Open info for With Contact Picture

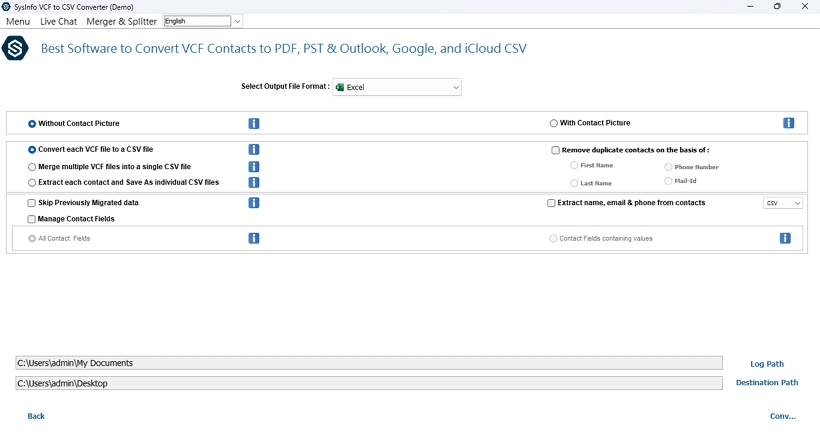[789, 123]
